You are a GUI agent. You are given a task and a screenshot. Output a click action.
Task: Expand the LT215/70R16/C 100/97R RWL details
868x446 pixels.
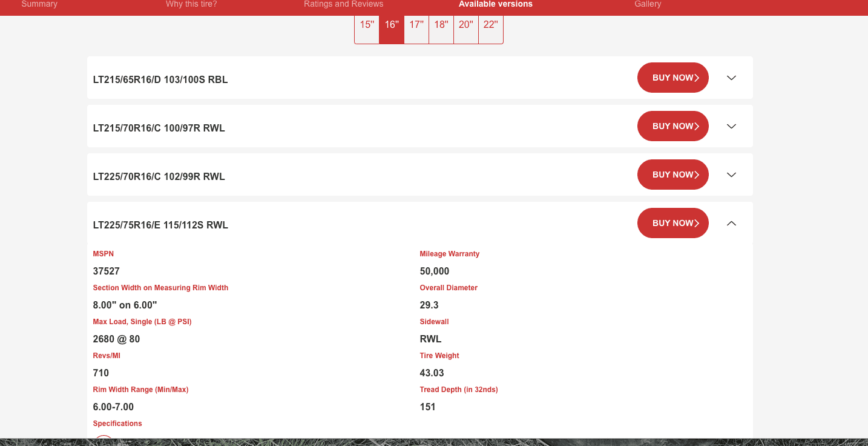tap(731, 126)
